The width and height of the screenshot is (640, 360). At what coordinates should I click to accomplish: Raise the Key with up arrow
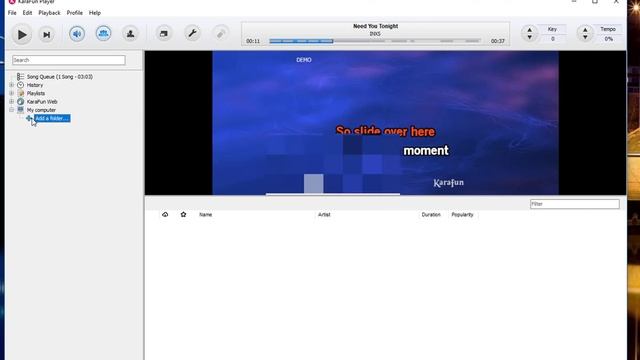(x=529, y=30)
